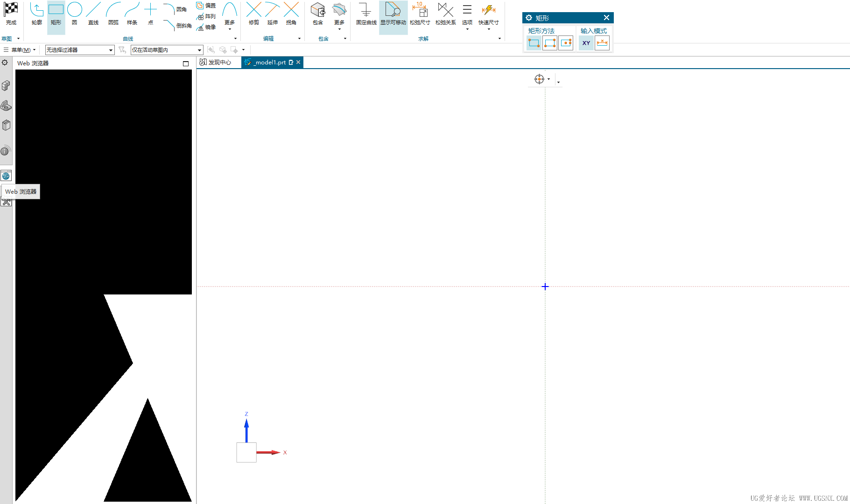Image resolution: width=850 pixels, height=504 pixels.
Task: Select the 拐角 (Corner) tool
Action: point(291,14)
